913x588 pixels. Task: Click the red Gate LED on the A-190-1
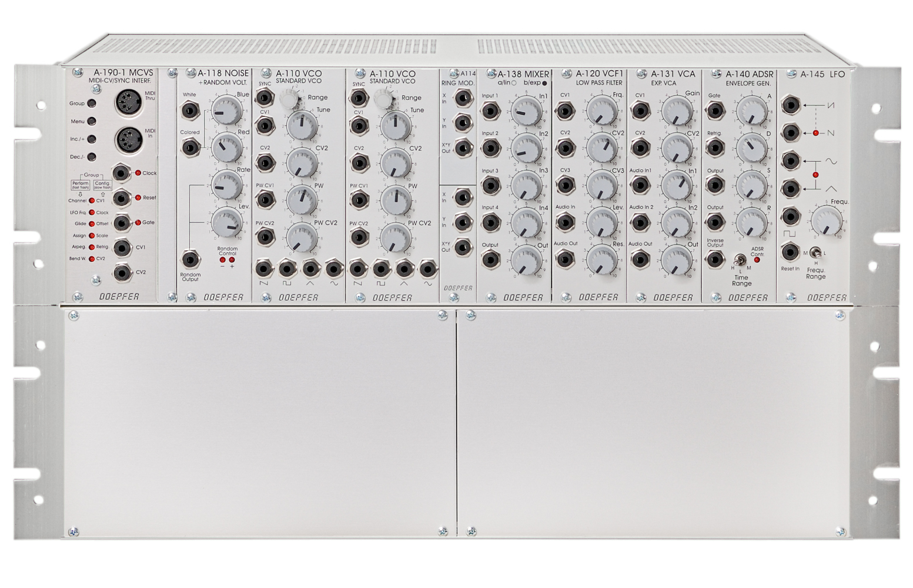[138, 223]
